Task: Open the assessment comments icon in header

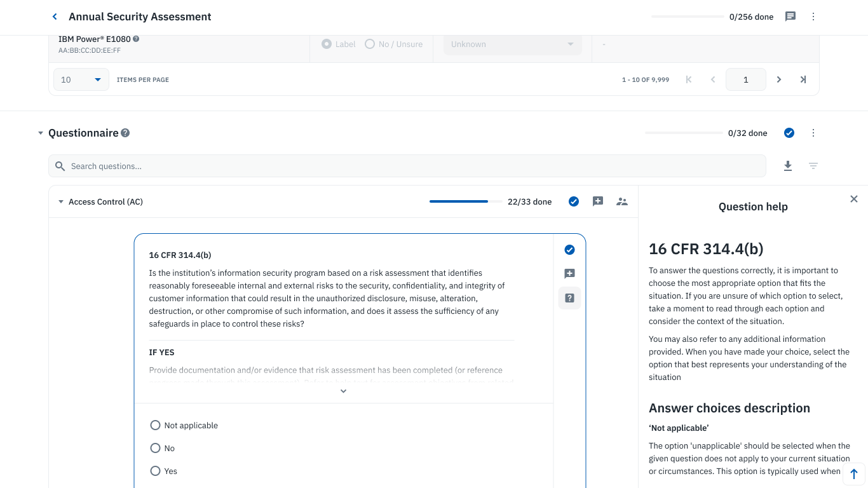Action: point(790,17)
